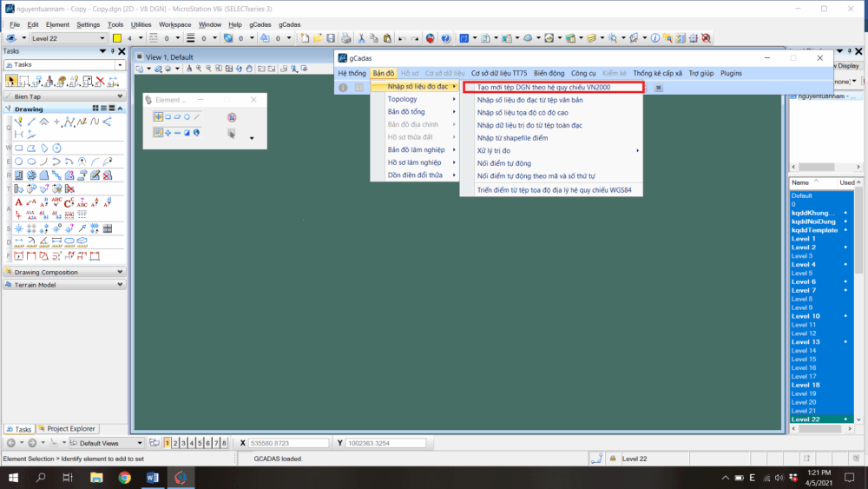Select the Element Selection arrow tool
Viewport: 868px width, 489px height.
point(11,81)
